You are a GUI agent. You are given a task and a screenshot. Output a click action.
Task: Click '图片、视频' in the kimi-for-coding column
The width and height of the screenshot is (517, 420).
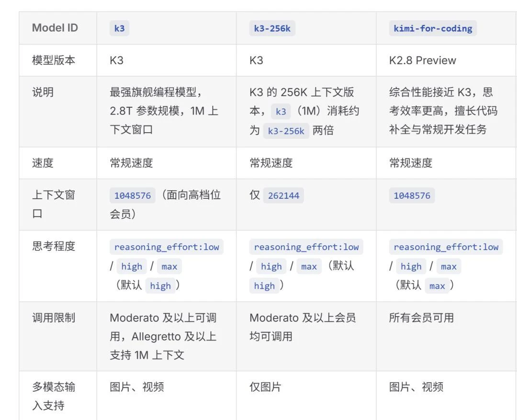416,386
